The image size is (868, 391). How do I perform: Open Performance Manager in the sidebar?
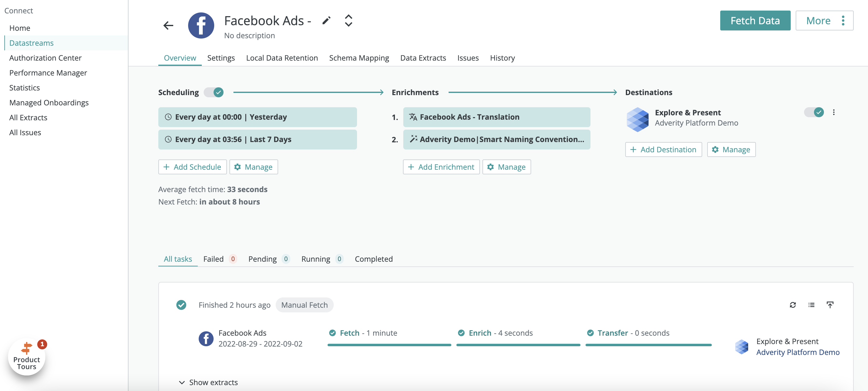coord(48,73)
